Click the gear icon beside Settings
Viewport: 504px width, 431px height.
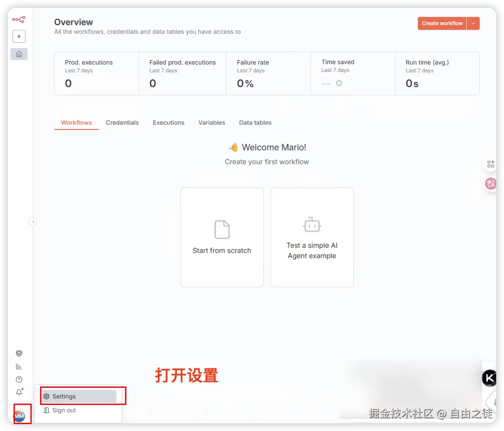tap(46, 396)
